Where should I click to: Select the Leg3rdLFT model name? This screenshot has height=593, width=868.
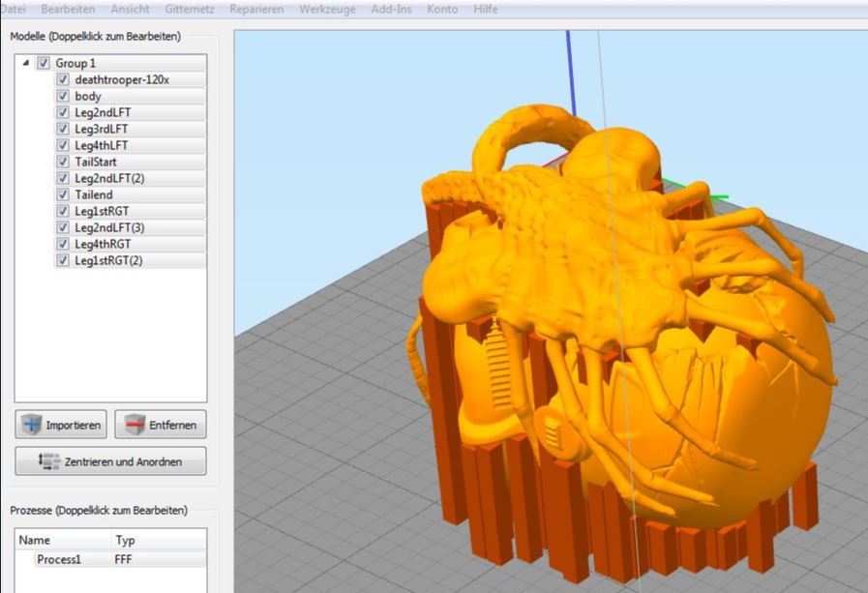[102, 129]
